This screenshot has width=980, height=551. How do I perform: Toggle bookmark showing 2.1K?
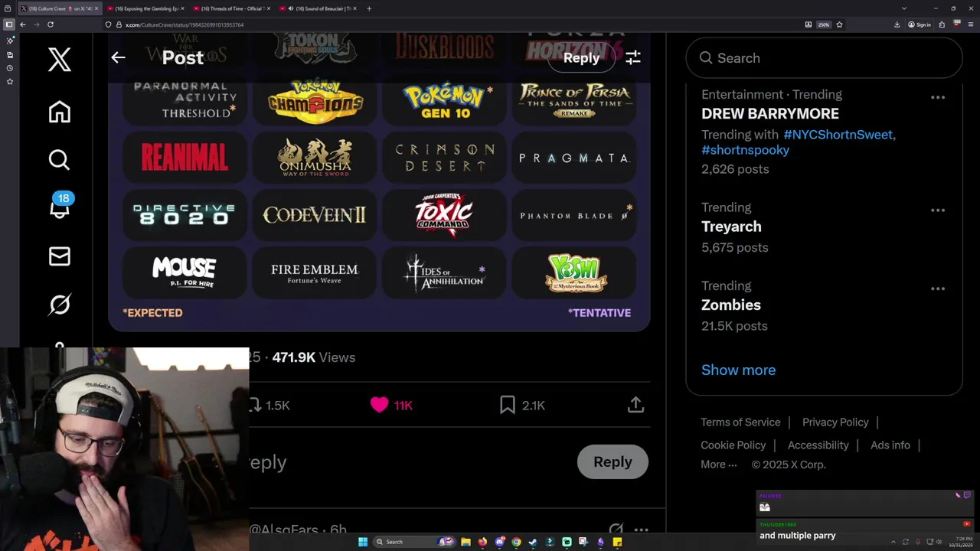(x=522, y=406)
